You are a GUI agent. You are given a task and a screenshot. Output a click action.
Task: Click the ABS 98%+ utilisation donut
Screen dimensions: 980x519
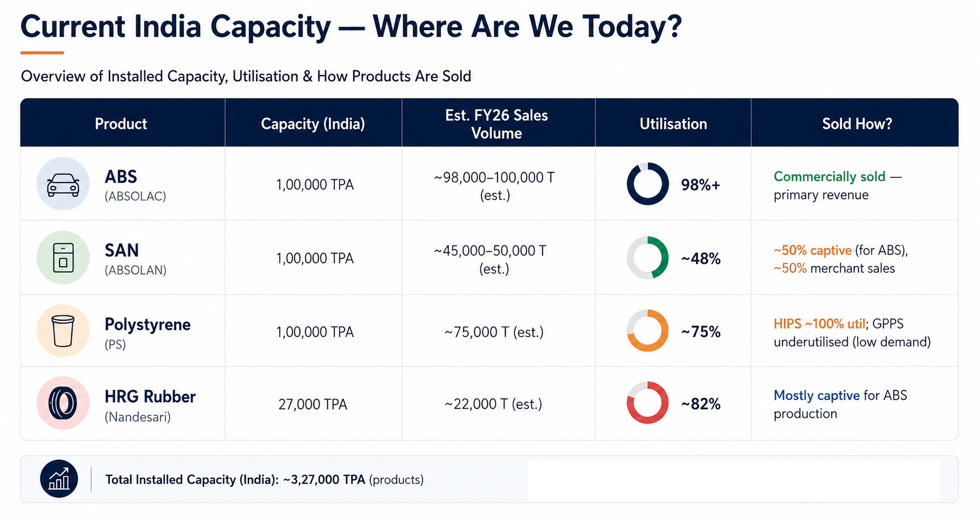(x=648, y=184)
